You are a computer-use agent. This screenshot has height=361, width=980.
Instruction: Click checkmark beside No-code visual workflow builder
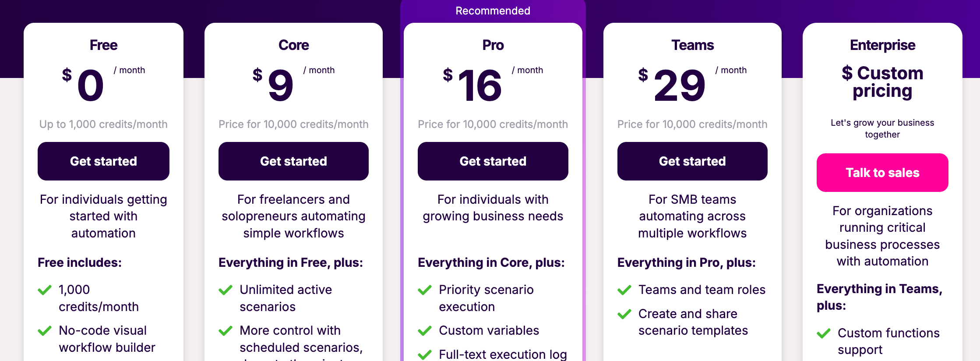(45, 331)
